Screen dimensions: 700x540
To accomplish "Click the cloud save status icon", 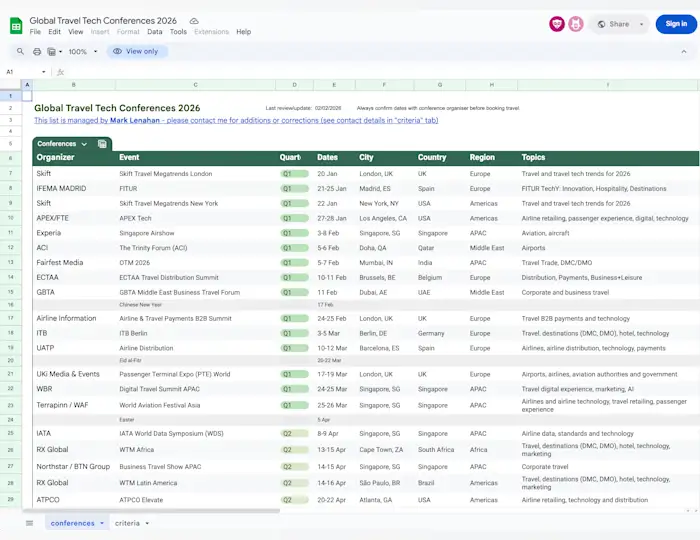I will [194, 21].
